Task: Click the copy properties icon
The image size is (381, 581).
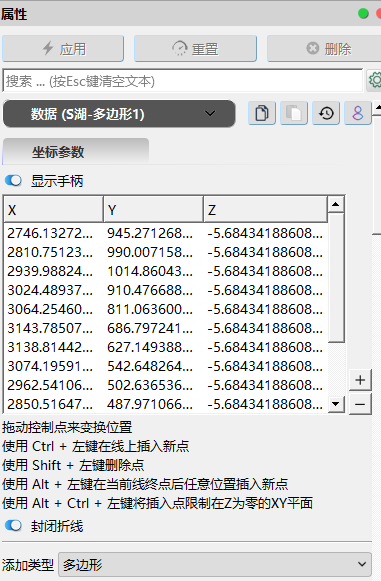Action: (262, 113)
